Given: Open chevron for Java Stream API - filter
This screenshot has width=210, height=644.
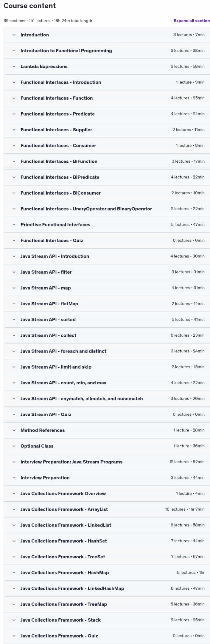Looking at the screenshot, I should (14, 272).
